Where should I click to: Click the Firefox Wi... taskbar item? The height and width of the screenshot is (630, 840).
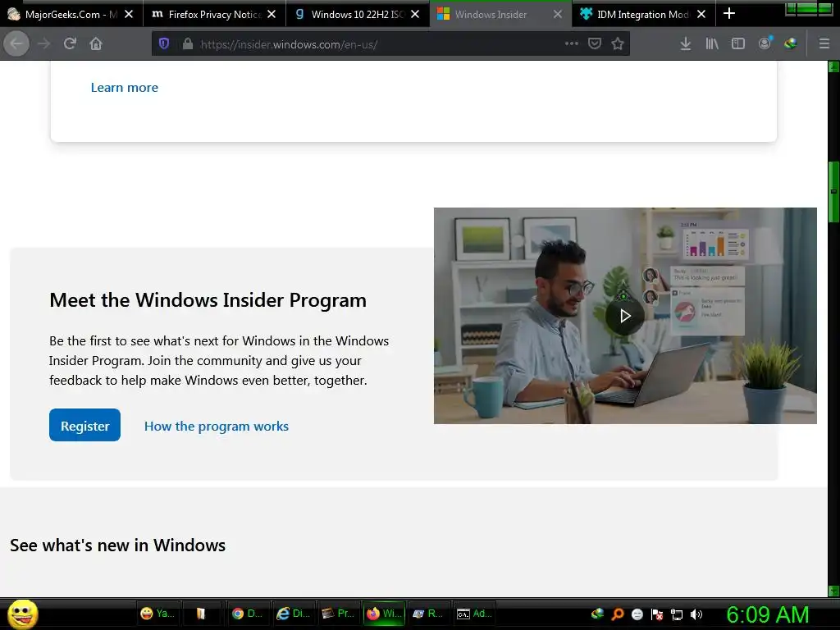384,614
